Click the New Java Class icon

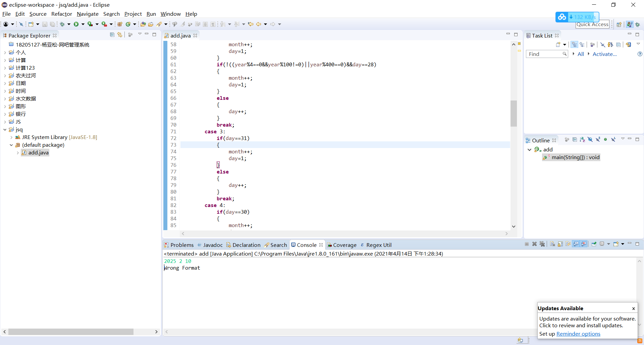[128, 24]
